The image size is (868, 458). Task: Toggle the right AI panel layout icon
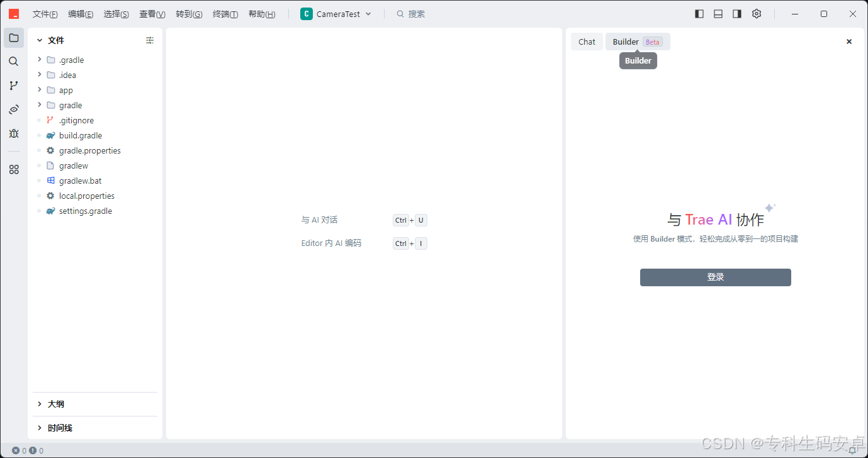737,14
